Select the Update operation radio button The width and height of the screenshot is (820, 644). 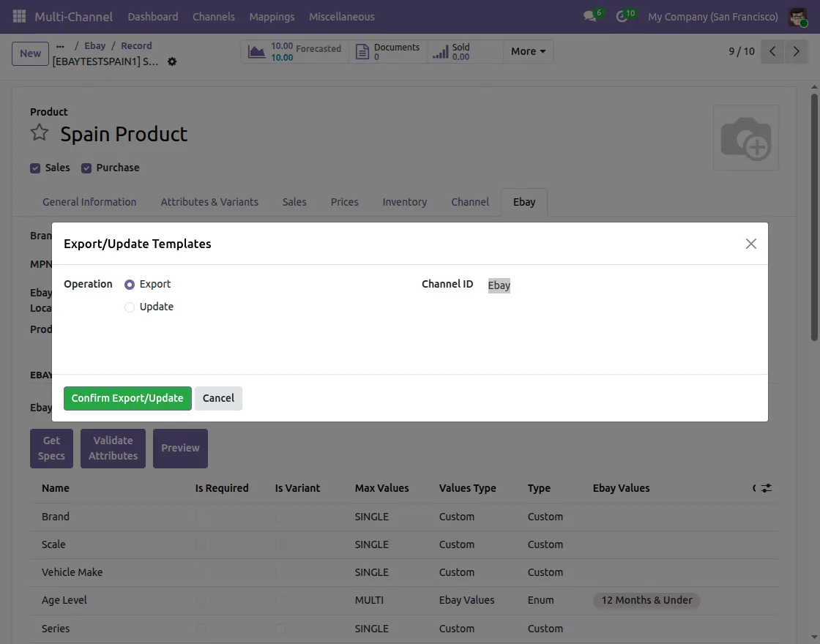coord(129,307)
